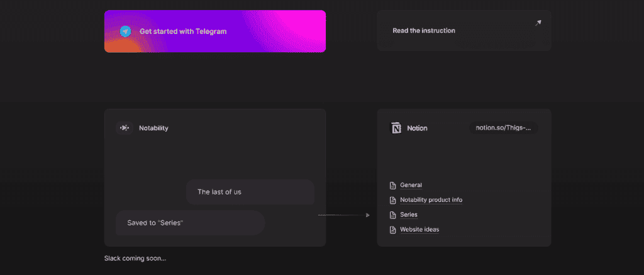
Task: Open the Series page link
Action: 409,215
